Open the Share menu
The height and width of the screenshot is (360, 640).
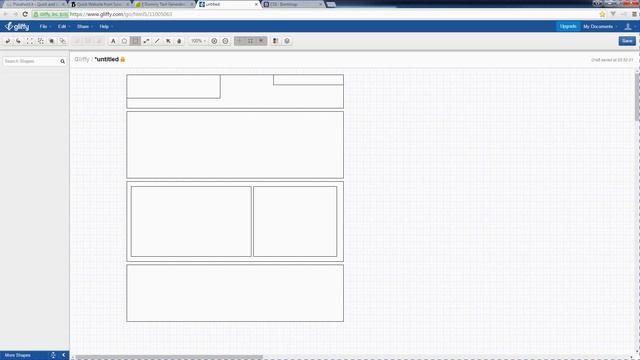point(84,27)
